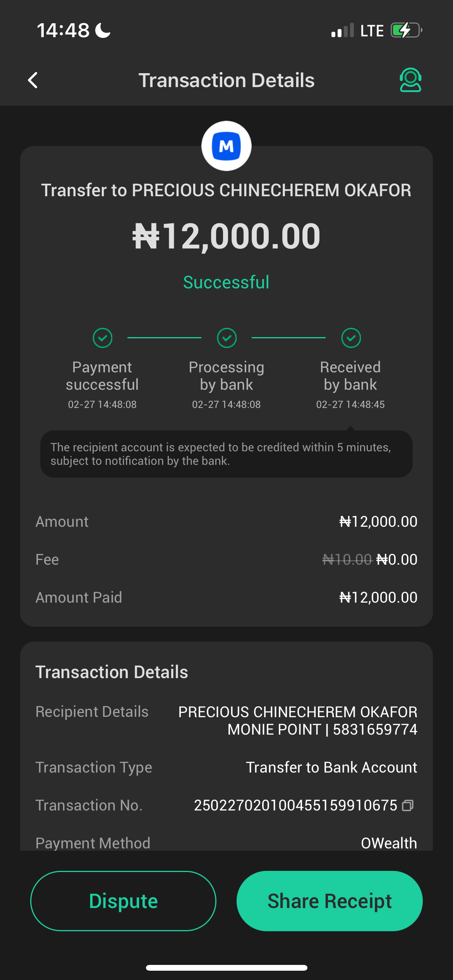Tap the Do Not Disturb moon icon

point(103,30)
